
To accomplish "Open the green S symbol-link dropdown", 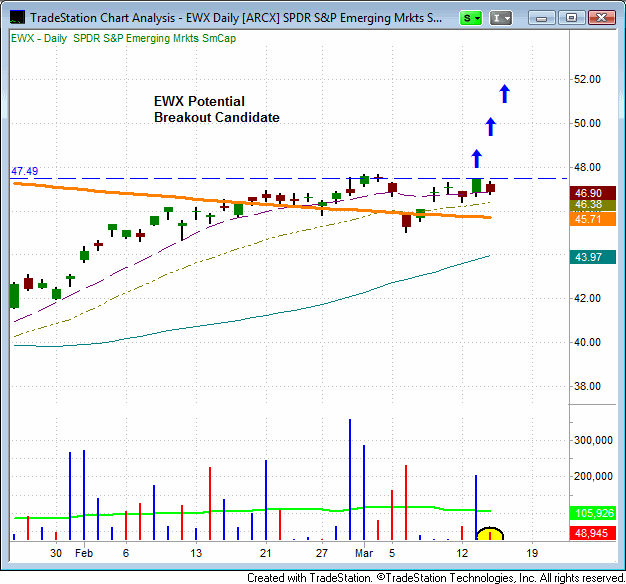I will pos(471,18).
